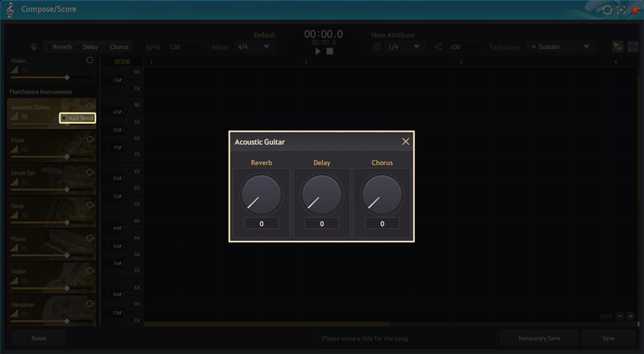Image resolution: width=644 pixels, height=354 pixels.
Task: Click the Florchestra Instruments heading
Action: 41,91
